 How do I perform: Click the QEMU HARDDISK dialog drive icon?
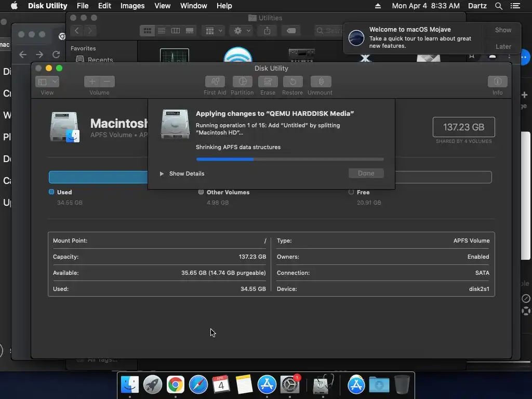click(x=175, y=124)
